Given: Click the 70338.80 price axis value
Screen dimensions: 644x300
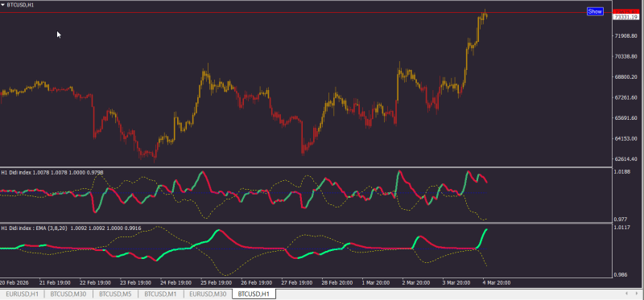Looking at the screenshot, I should tap(625, 56).
